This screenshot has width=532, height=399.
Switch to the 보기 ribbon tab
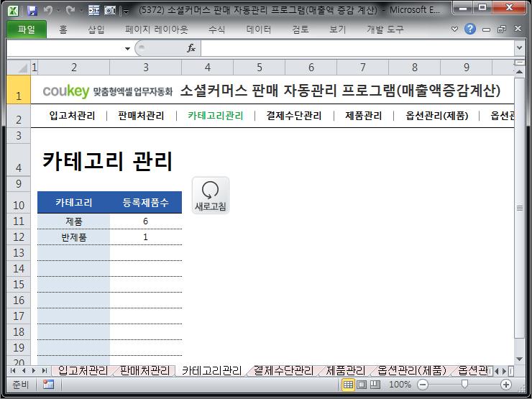point(338,29)
